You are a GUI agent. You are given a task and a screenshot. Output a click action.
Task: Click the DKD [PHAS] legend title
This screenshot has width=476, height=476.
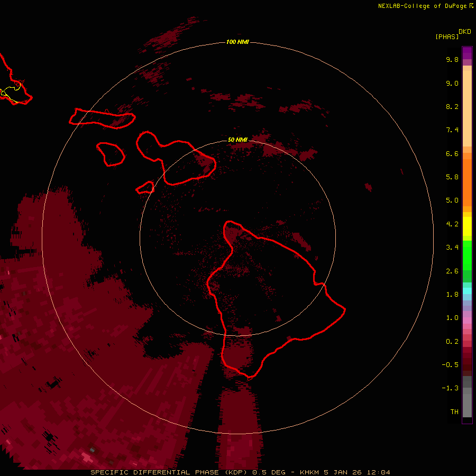453,34
